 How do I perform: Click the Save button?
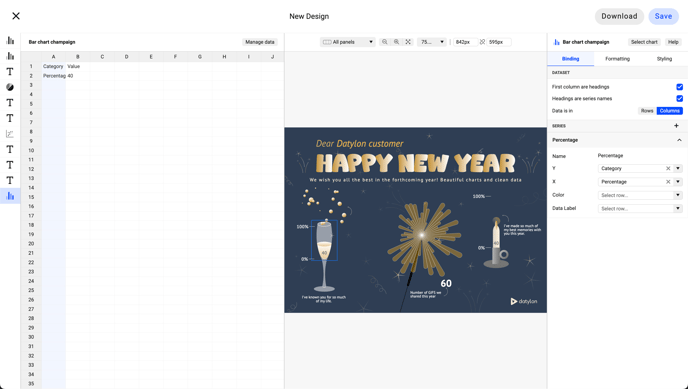(x=663, y=16)
